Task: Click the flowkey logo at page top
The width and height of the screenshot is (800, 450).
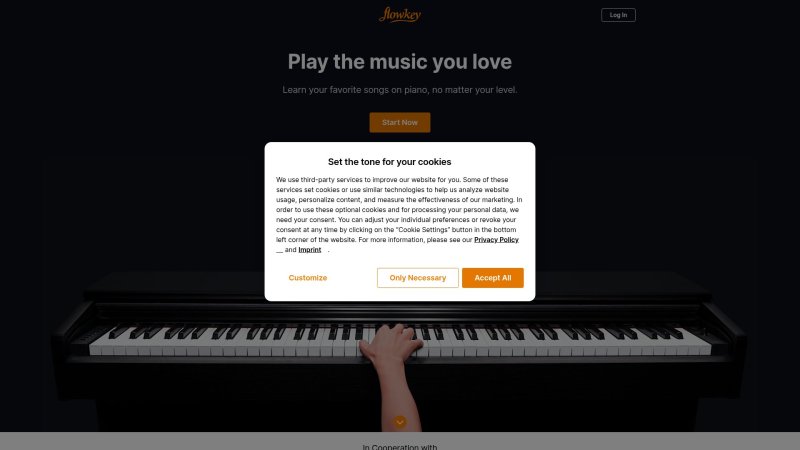Action: click(x=399, y=15)
